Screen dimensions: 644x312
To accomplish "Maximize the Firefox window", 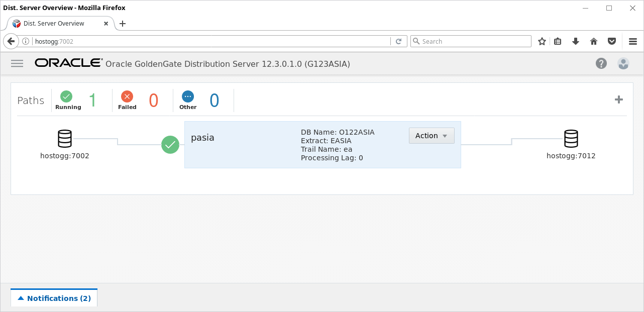I will pos(609,8).
